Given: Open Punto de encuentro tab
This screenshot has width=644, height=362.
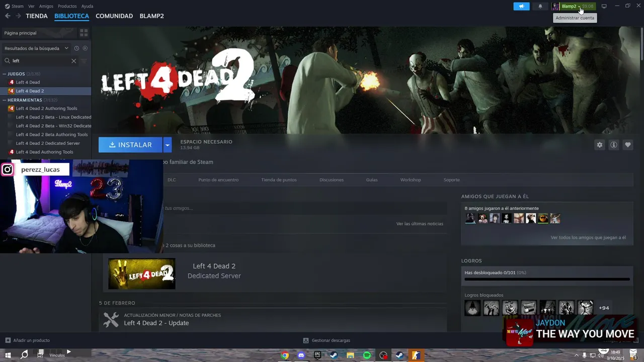Looking at the screenshot, I should 218,179.
